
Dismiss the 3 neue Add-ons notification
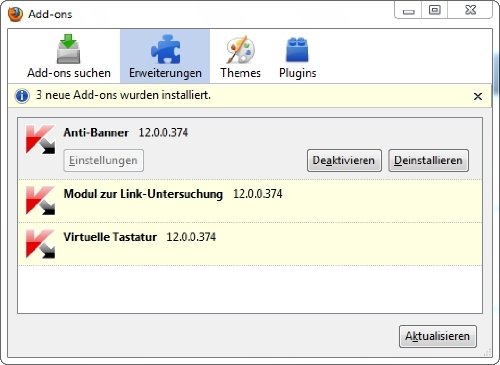(478, 96)
